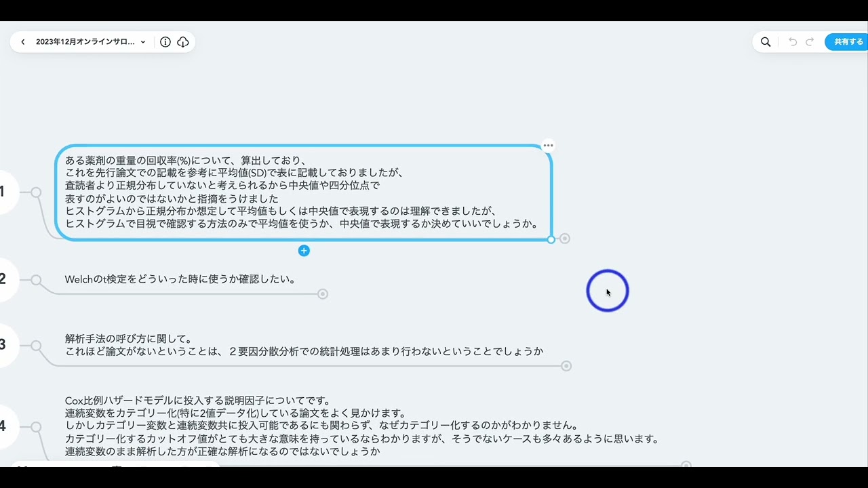Open the 2023年12月オンラインサロ... title dropdown

91,42
